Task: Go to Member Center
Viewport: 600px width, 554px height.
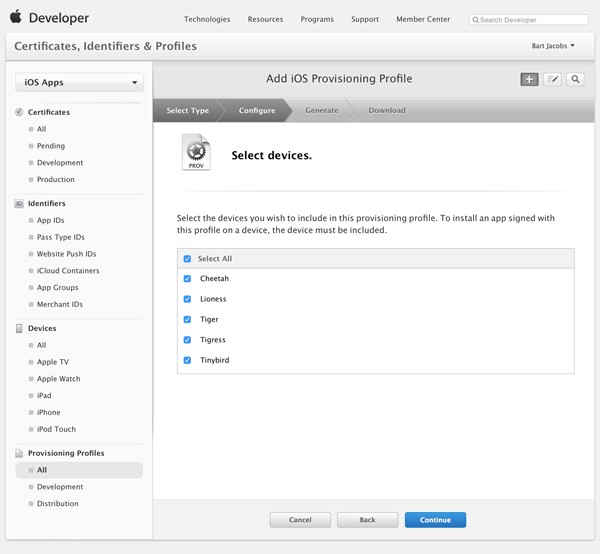Action: [423, 19]
